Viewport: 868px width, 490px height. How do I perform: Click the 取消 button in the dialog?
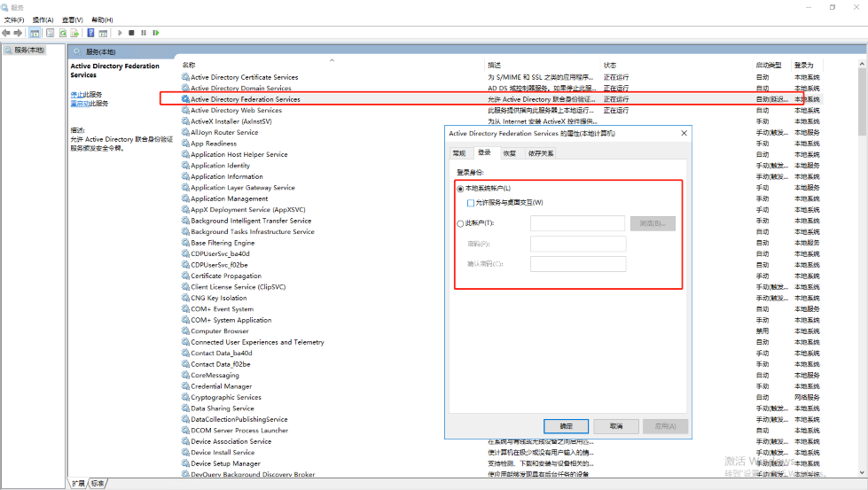616,426
